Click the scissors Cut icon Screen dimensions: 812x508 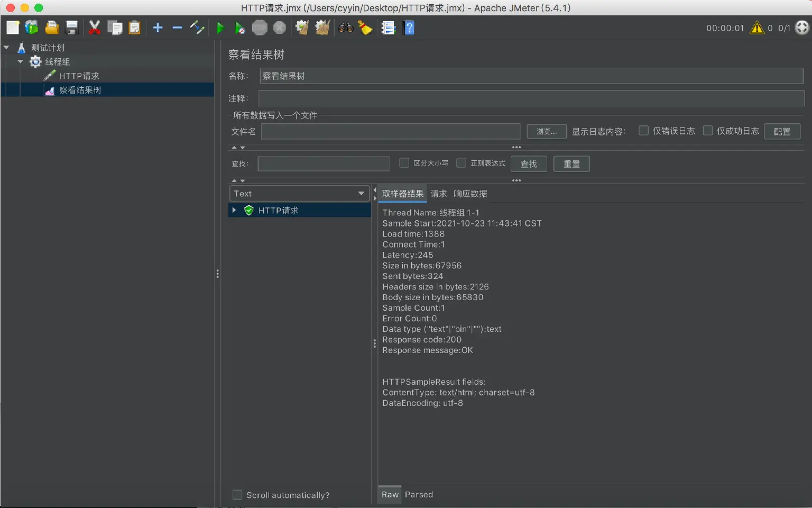pos(95,28)
